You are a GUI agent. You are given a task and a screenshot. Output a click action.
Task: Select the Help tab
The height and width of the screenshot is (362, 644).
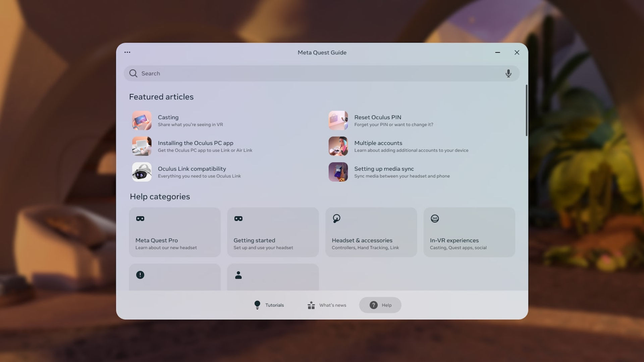click(380, 305)
